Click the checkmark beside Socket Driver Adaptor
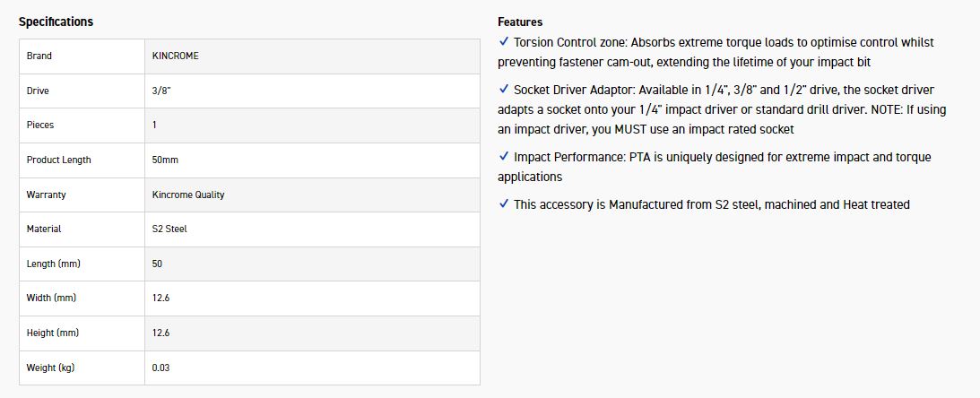Screen dimensions: 980x398 (503, 90)
